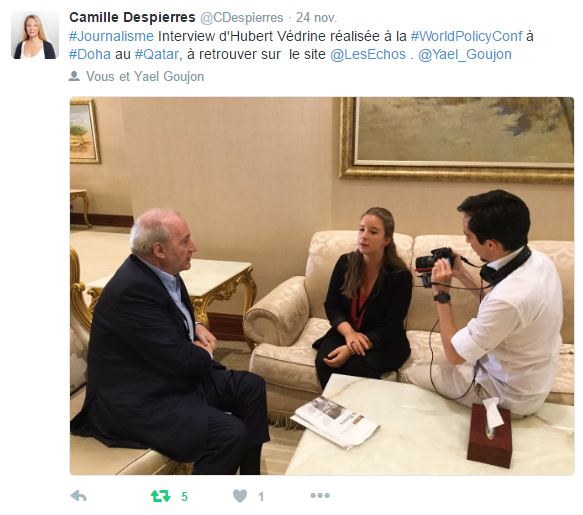Viewport: 583px width, 515px height.
Task: Open Camille Despierres profile avatar
Action: click(x=35, y=35)
